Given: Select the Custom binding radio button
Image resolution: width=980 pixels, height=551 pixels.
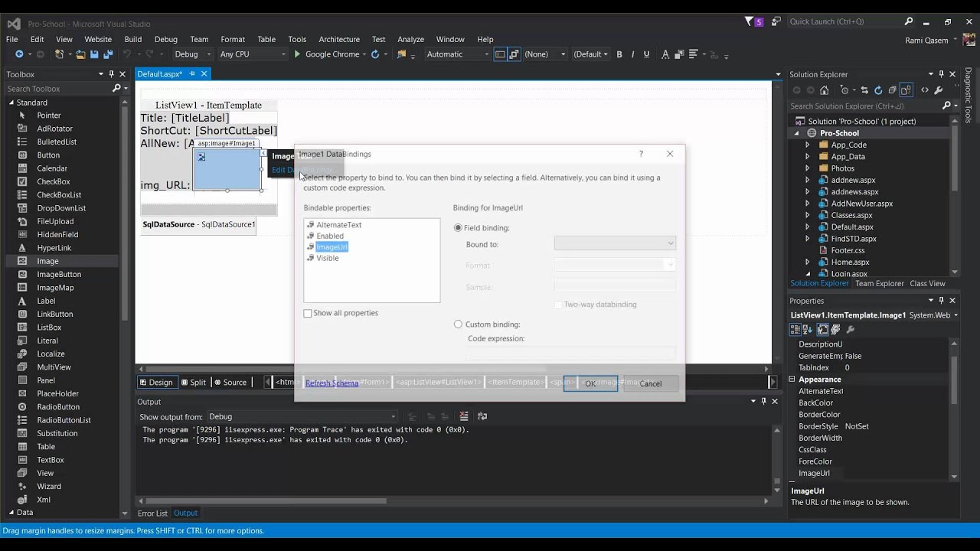Looking at the screenshot, I should pos(459,324).
